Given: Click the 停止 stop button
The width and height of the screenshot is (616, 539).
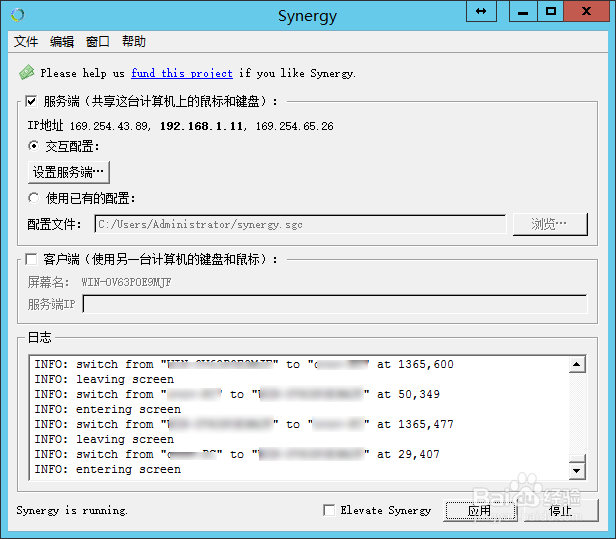Looking at the screenshot, I should point(561,510).
